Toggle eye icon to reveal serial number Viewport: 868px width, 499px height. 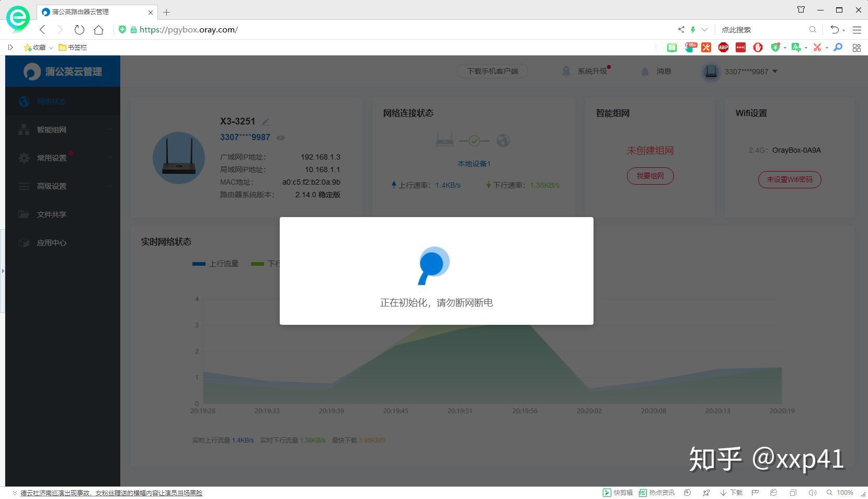[x=280, y=138]
